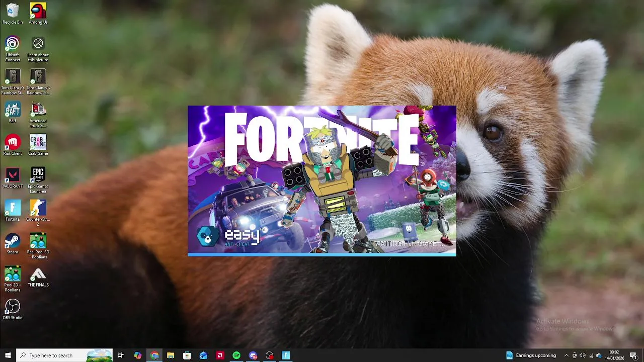Expand the hidden system tray icons
Image resolution: width=644 pixels, height=362 pixels.
567,355
